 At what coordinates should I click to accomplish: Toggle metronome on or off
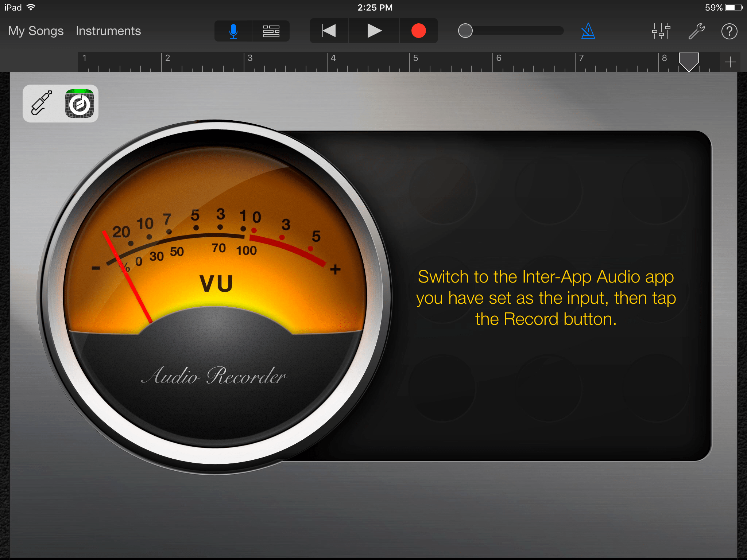tap(588, 31)
